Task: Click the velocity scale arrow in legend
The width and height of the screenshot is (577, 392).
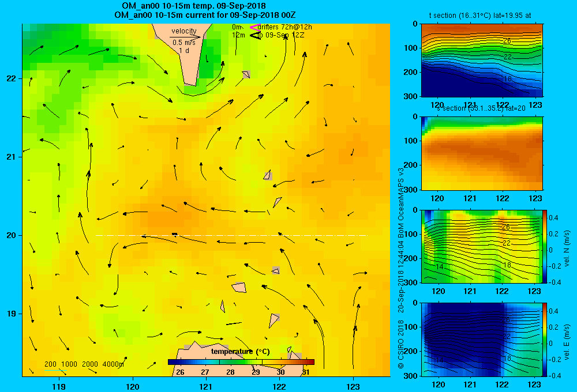Action: pyautogui.click(x=185, y=37)
